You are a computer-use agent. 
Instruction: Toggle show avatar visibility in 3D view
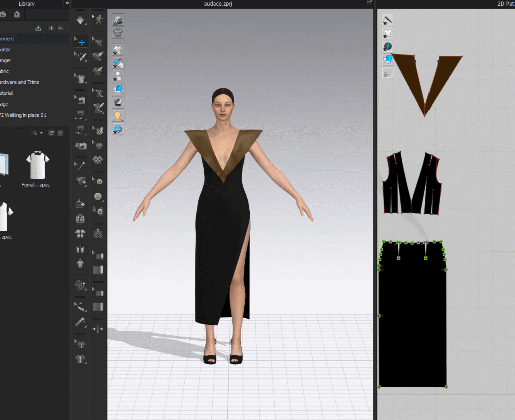(x=118, y=76)
